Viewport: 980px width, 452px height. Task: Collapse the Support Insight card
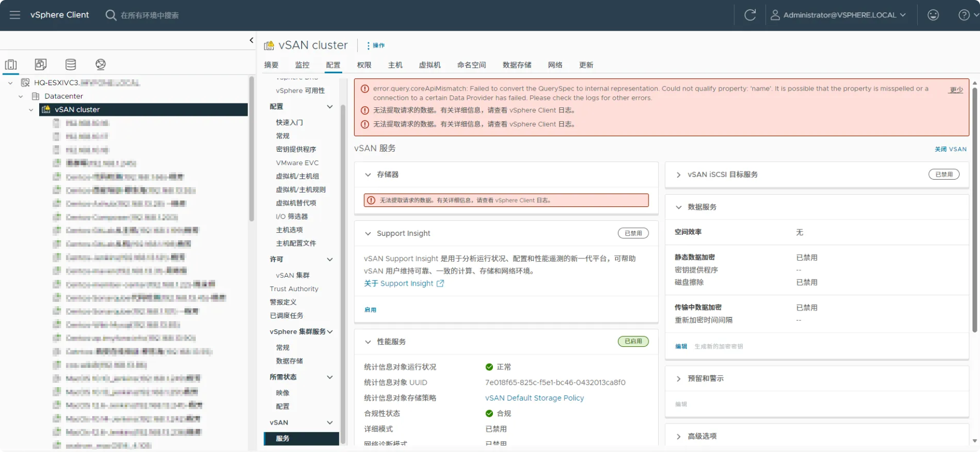pos(368,234)
